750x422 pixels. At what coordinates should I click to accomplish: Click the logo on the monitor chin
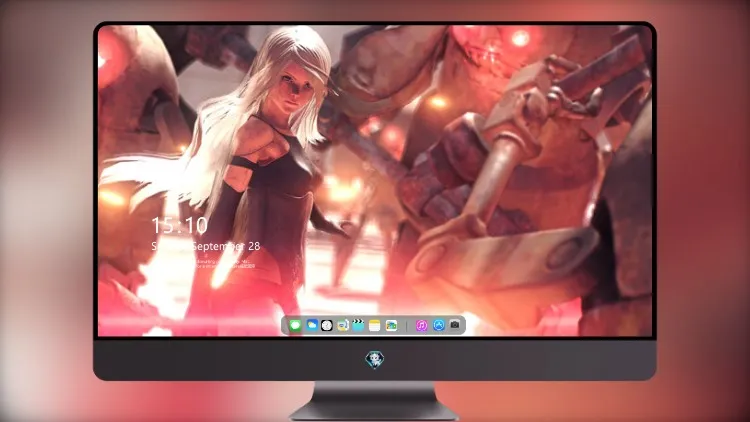375,360
